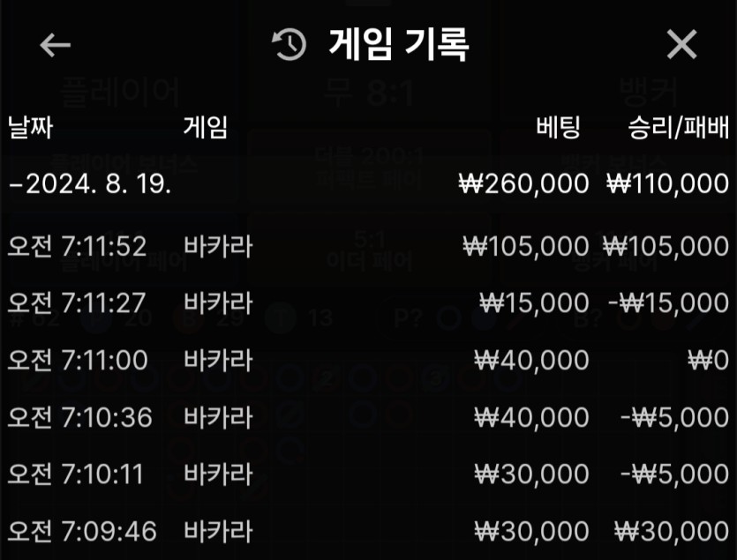Click the 승리/패배 column header

(679, 127)
